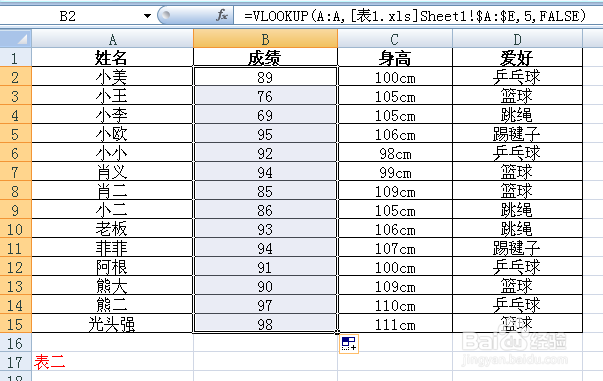
Task: Select the cell containing 熊大
Action: tap(112, 285)
